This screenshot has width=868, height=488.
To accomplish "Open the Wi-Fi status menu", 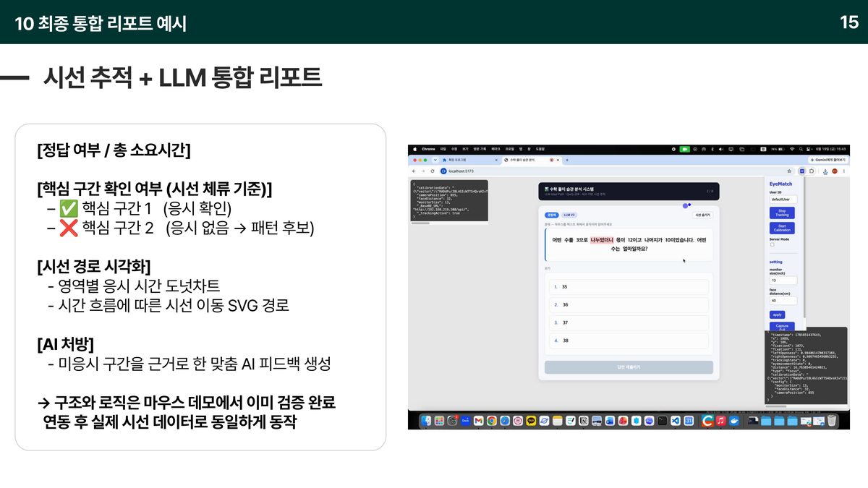I will 792,149.
